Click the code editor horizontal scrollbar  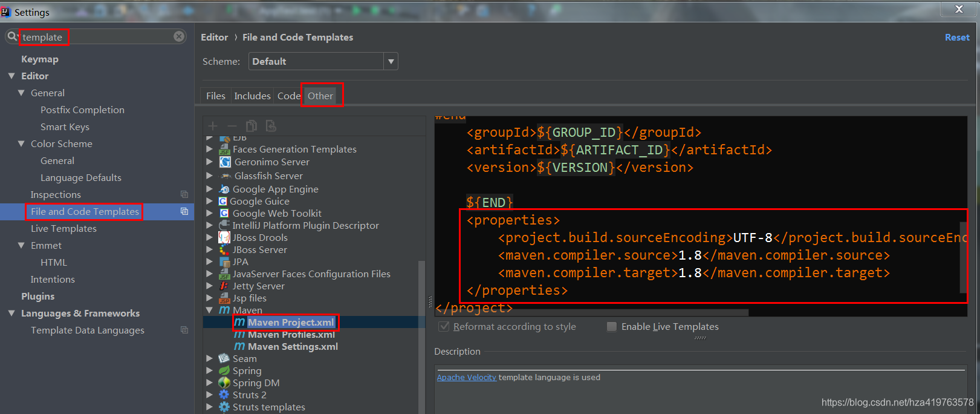[x=592, y=313]
